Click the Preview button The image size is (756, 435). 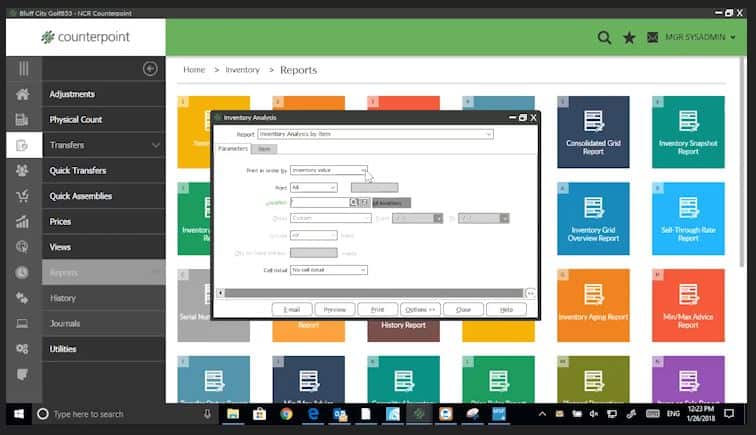tap(335, 309)
